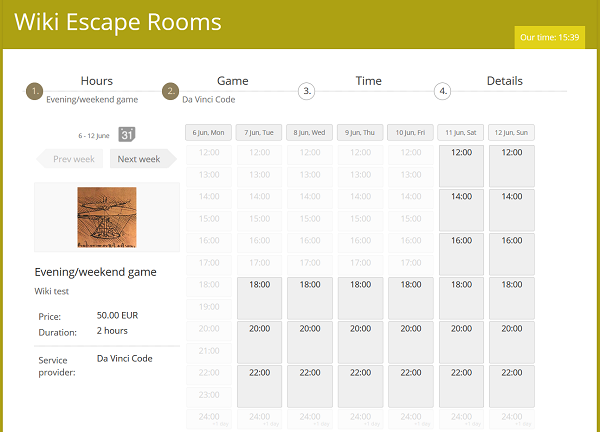Viewport: 600px width, 432px height.
Task: Go to Next week
Action: pos(139,159)
